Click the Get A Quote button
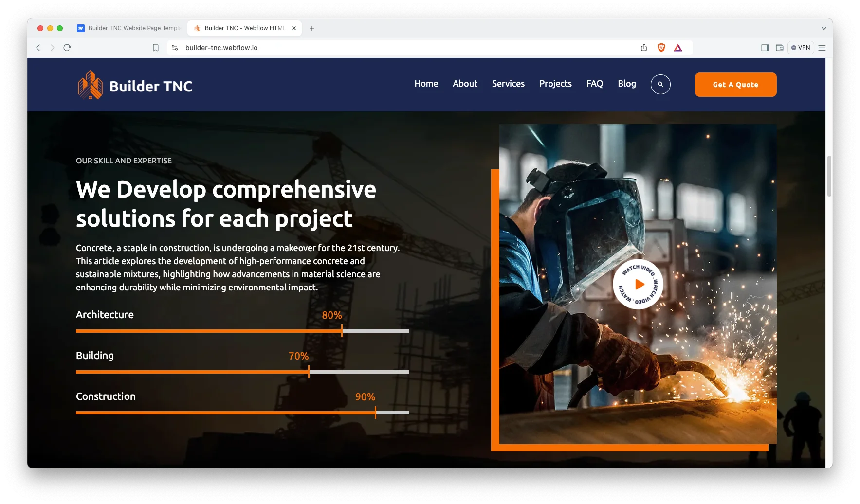This screenshot has width=860, height=504. (735, 85)
